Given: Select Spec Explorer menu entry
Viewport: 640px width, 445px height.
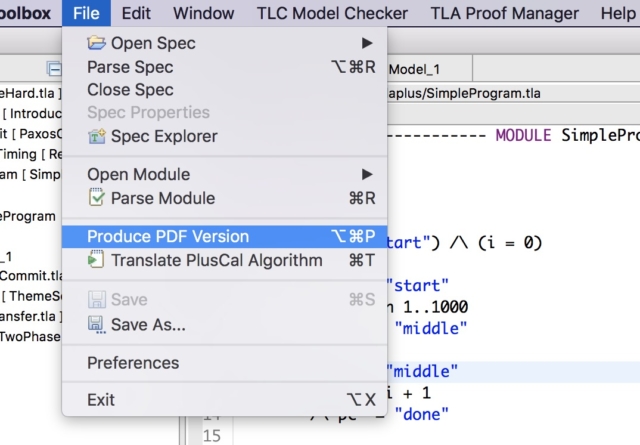Looking at the screenshot, I should click(224, 136).
